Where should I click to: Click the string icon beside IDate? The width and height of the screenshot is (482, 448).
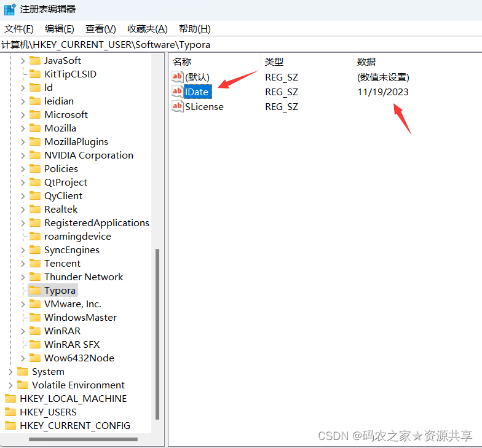tap(177, 92)
